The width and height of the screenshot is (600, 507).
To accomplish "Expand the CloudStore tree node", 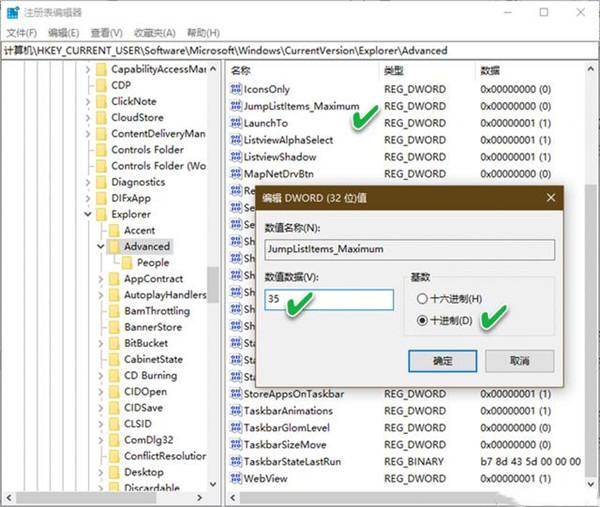I will [x=88, y=117].
